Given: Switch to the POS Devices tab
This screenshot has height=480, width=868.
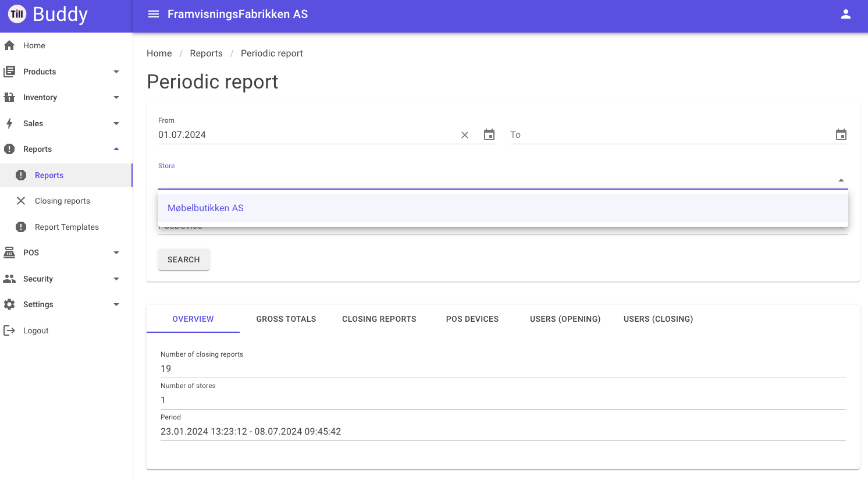Looking at the screenshot, I should [x=472, y=319].
